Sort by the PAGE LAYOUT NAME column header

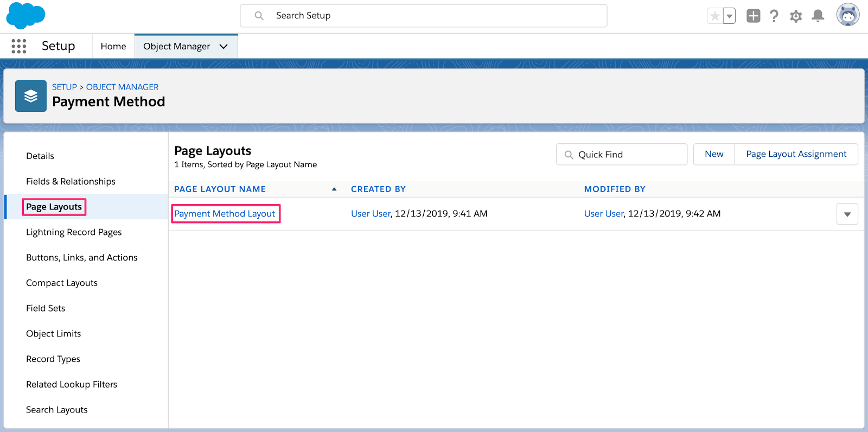(x=220, y=189)
